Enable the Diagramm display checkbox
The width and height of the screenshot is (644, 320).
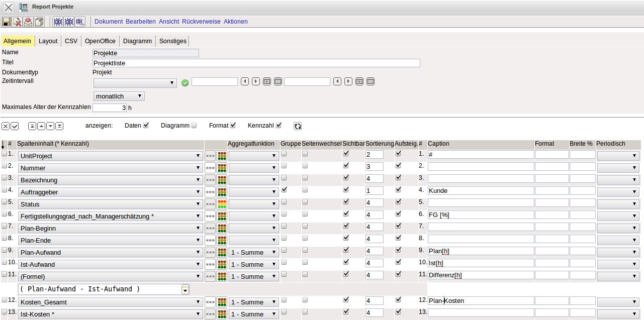(x=194, y=125)
